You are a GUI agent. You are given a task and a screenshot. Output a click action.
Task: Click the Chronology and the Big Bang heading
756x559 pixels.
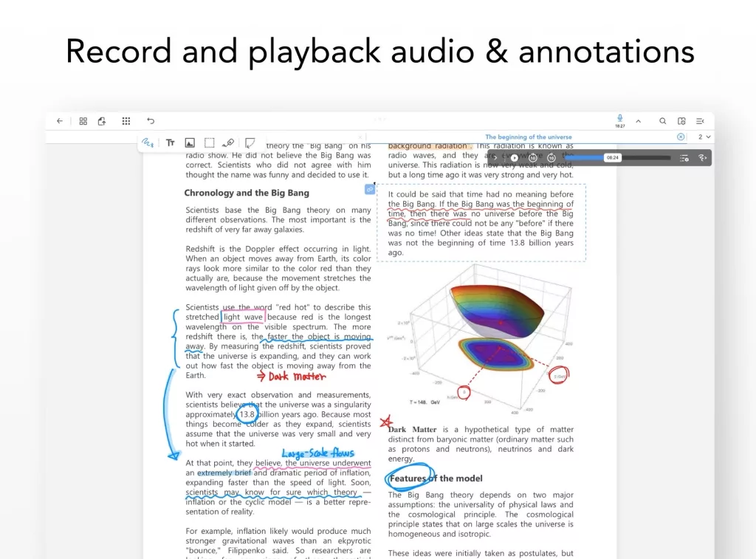tap(247, 193)
